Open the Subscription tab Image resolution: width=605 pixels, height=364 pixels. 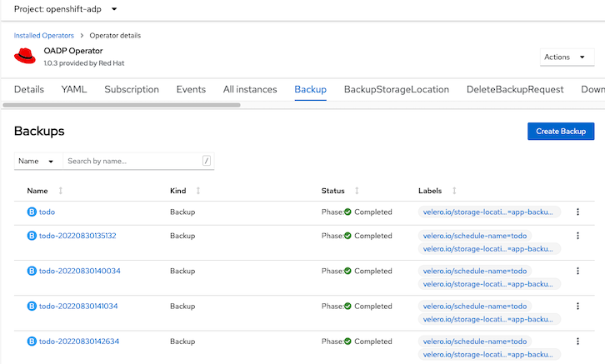[x=132, y=89]
